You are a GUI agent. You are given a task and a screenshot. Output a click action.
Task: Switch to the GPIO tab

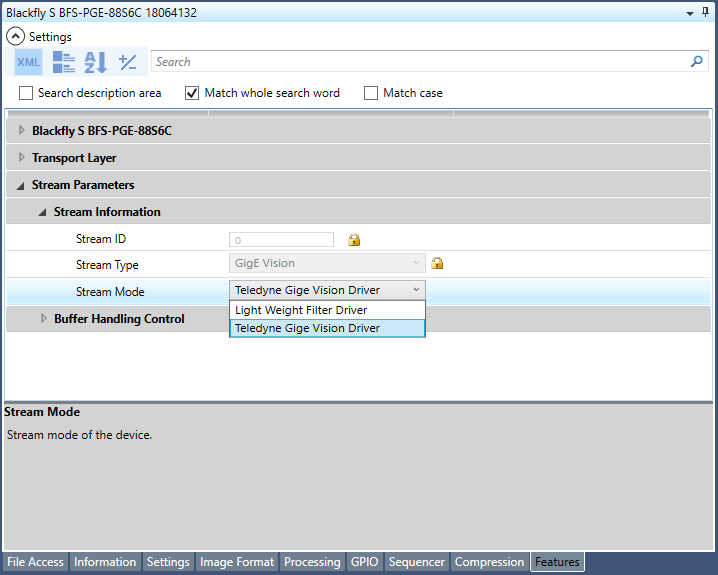[364, 562]
